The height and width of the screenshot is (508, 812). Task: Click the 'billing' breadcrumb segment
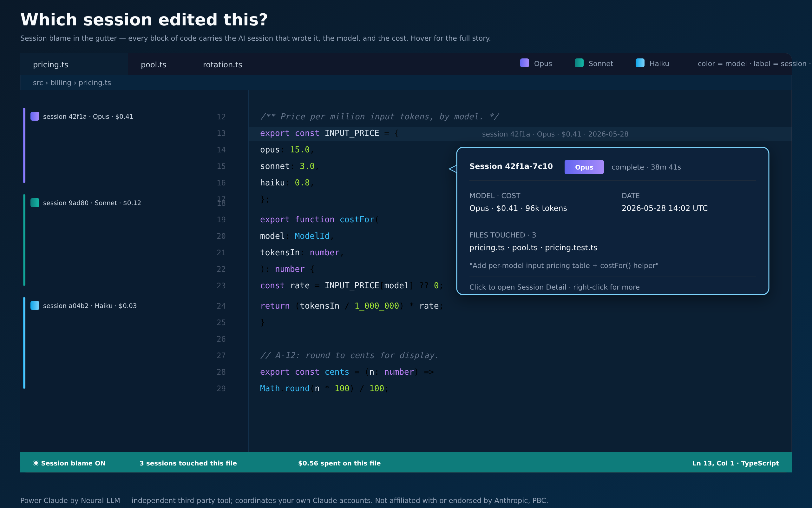pos(61,83)
